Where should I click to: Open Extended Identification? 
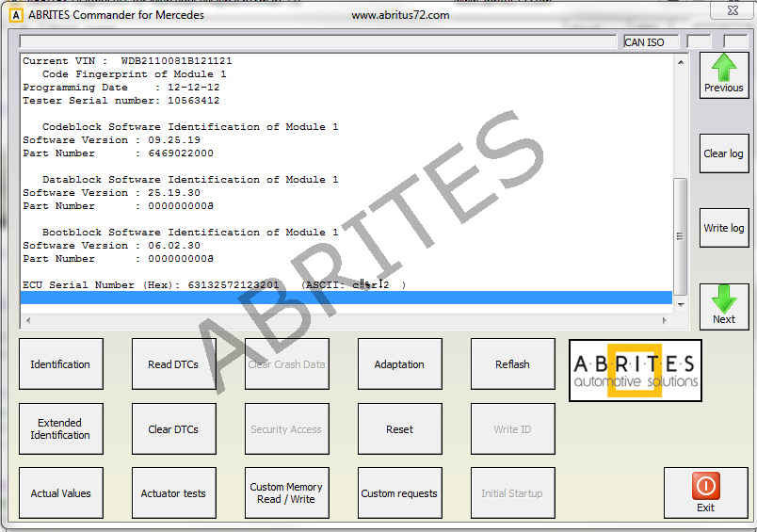(61, 428)
